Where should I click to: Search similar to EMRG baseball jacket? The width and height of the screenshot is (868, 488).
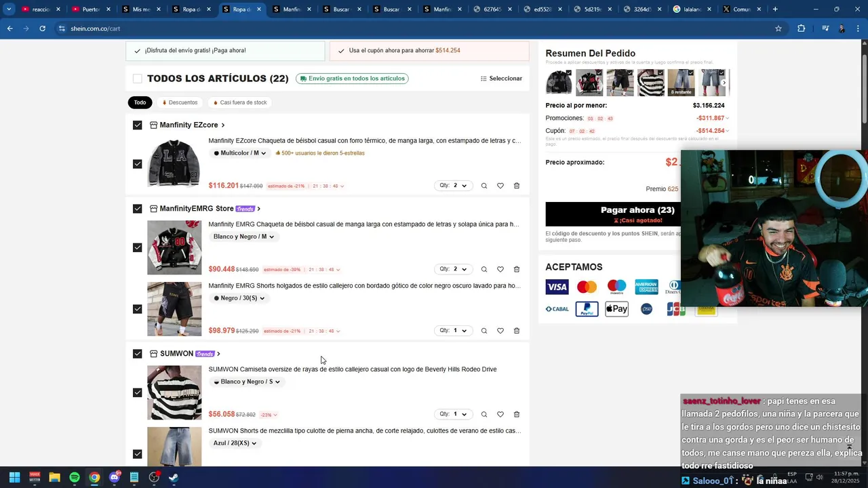(x=484, y=269)
